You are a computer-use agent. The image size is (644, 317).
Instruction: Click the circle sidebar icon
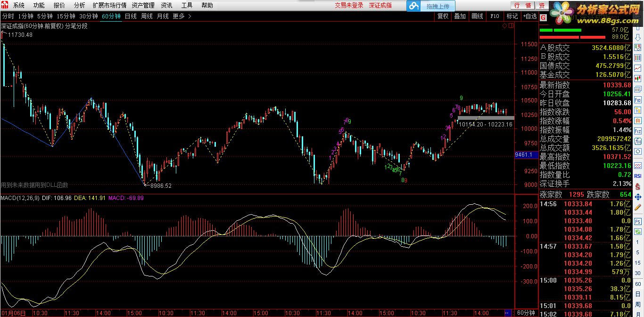coord(637,151)
